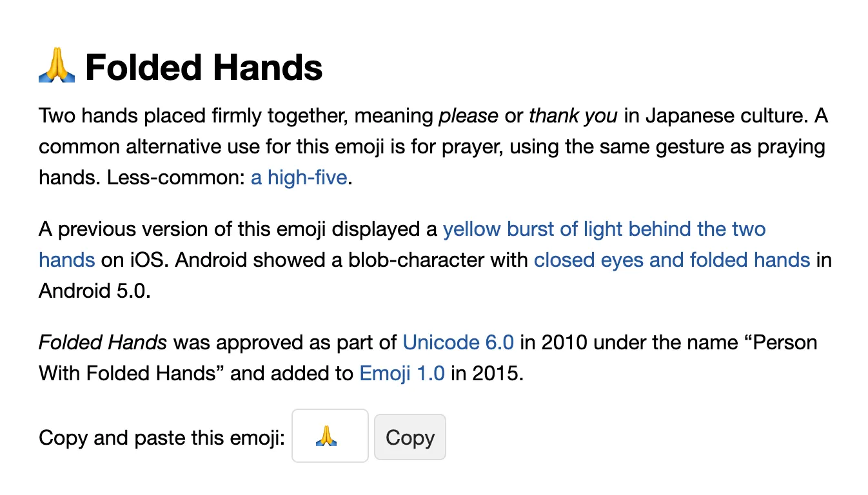
Task: Click the yellow burst iOS history link
Action: click(604, 229)
